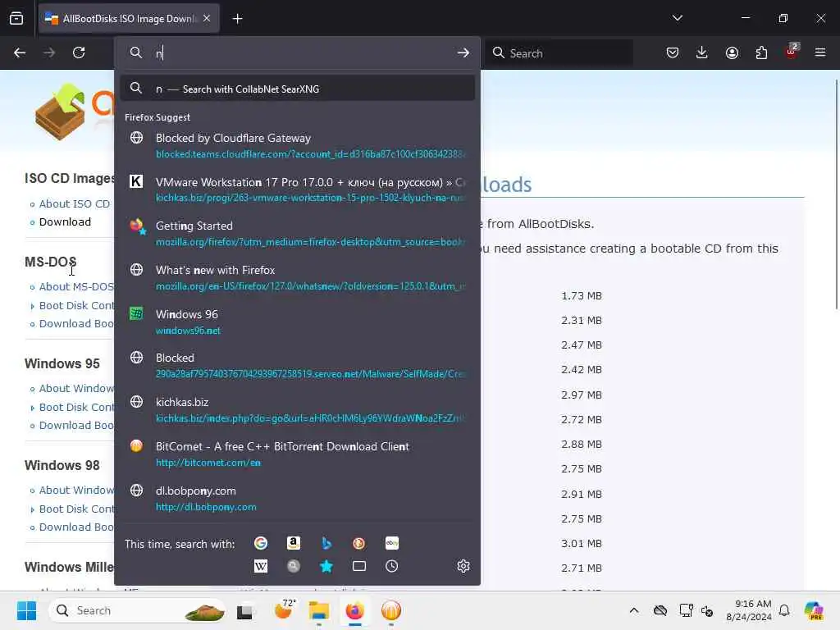Viewport: 840px width, 630px height.
Task: Open search settings gear icon
Action: pyautogui.click(x=463, y=566)
